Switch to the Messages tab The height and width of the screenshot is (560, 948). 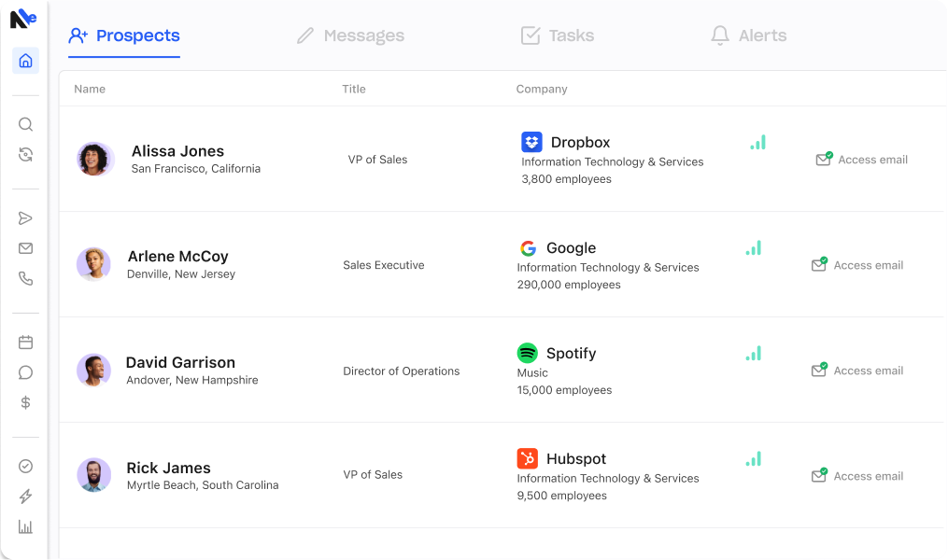350,36
